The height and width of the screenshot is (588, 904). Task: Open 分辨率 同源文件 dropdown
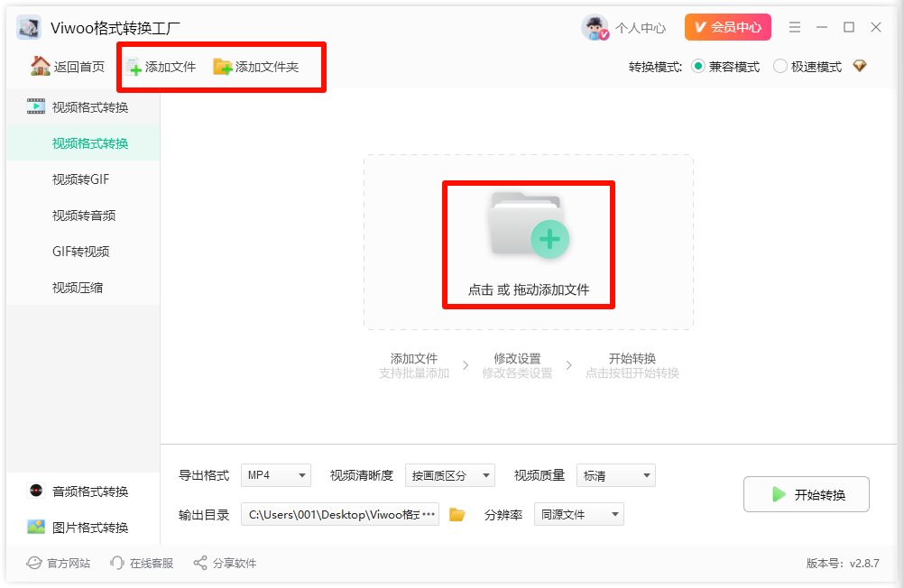click(579, 514)
